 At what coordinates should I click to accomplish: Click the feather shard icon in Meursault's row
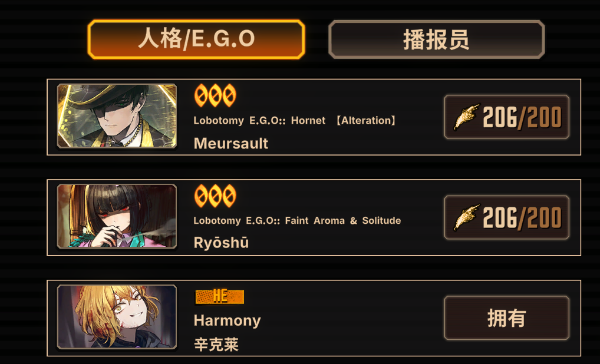coord(466,117)
